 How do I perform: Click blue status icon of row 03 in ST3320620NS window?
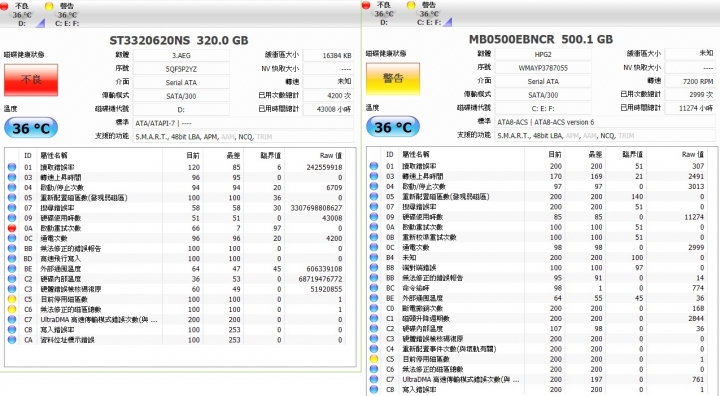coord(12,177)
